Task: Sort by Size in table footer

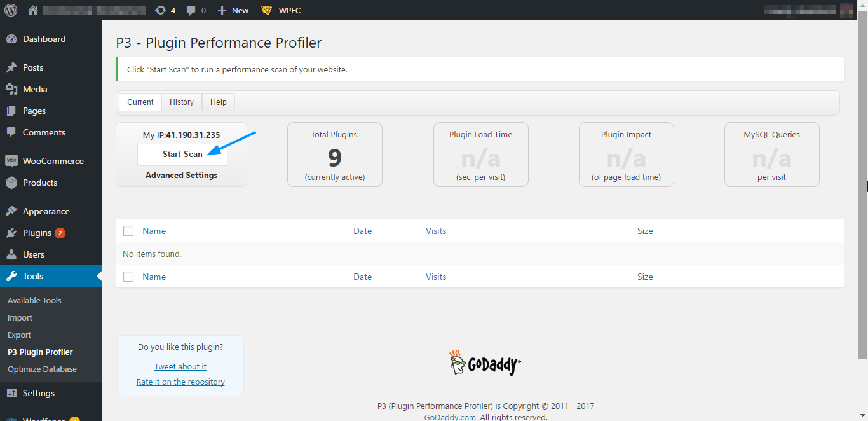Action: [645, 277]
